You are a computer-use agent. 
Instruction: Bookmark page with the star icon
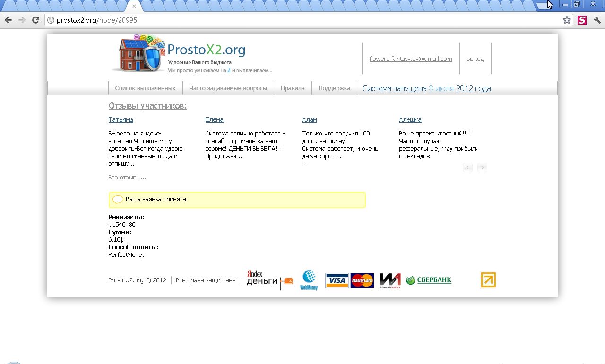coord(567,20)
